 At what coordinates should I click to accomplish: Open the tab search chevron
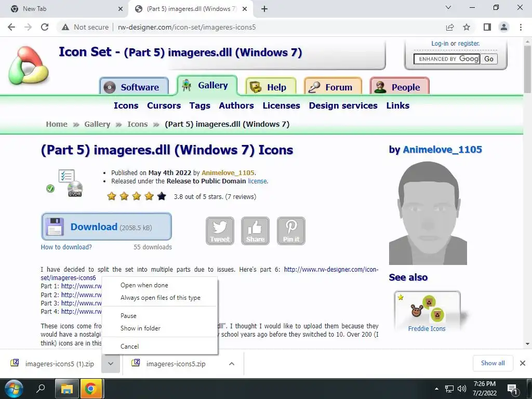click(x=448, y=7)
